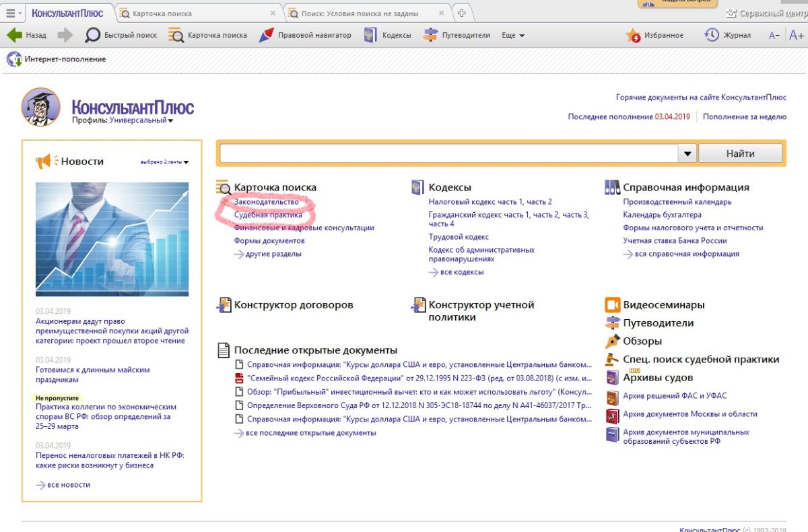Open Определение Верховного Суда РФ recent document
The image size is (808, 532).
tap(419, 405)
